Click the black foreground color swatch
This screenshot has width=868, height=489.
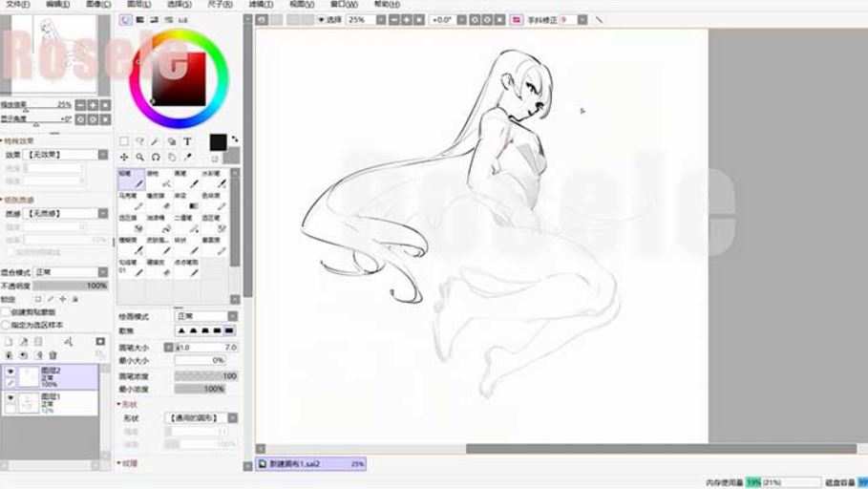tap(218, 141)
